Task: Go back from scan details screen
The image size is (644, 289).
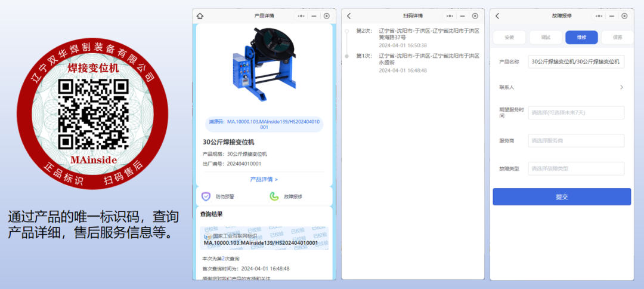Action: point(349,16)
